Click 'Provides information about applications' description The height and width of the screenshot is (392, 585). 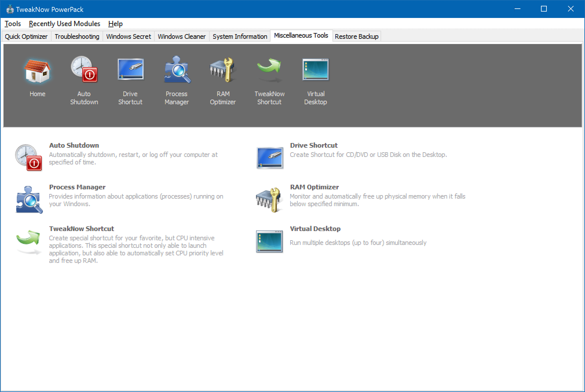[x=136, y=200]
